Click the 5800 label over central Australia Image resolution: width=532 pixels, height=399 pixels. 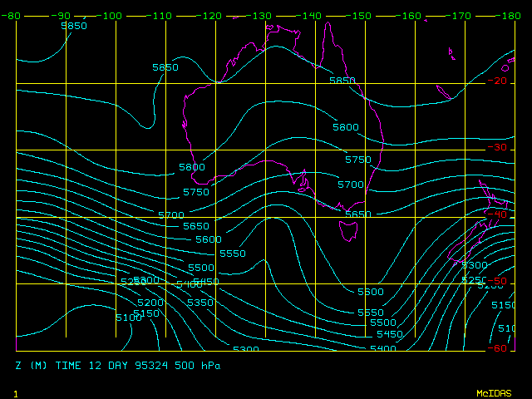pos(345,127)
